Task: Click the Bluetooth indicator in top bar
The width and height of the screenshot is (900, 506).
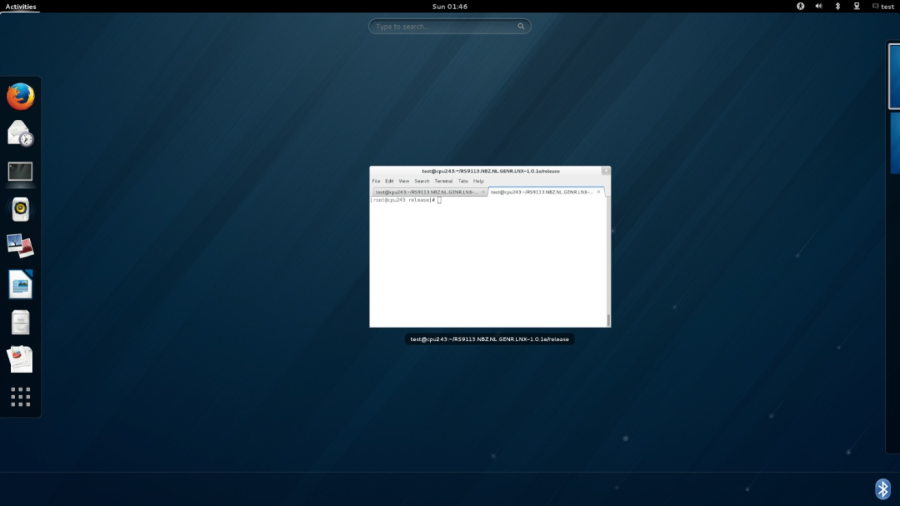Action: pyautogui.click(x=837, y=6)
